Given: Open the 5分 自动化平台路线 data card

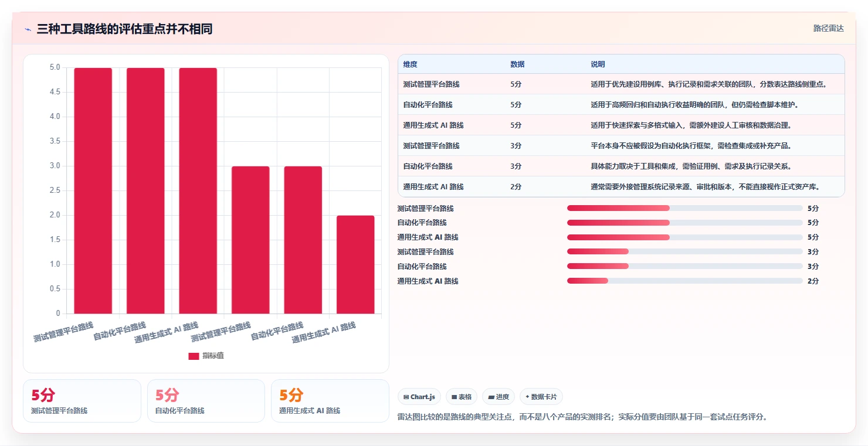Looking at the screenshot, I should pyautogui.click(x=206, y=401).
